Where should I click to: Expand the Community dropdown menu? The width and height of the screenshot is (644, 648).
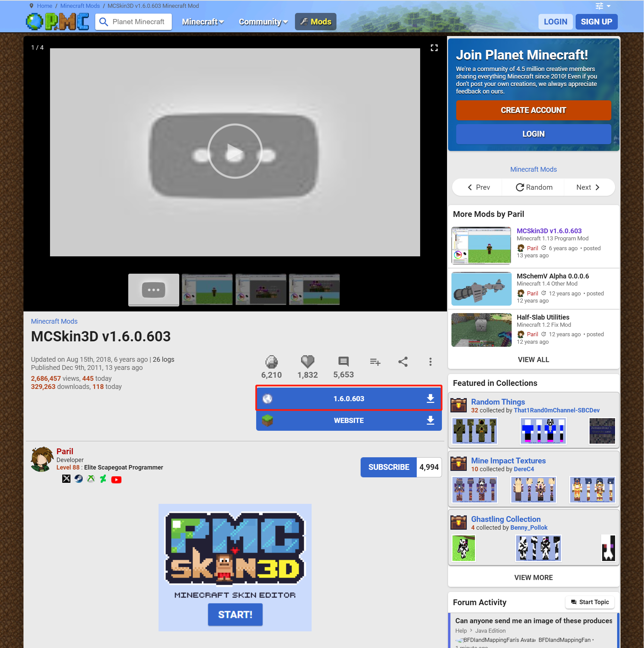263,22
